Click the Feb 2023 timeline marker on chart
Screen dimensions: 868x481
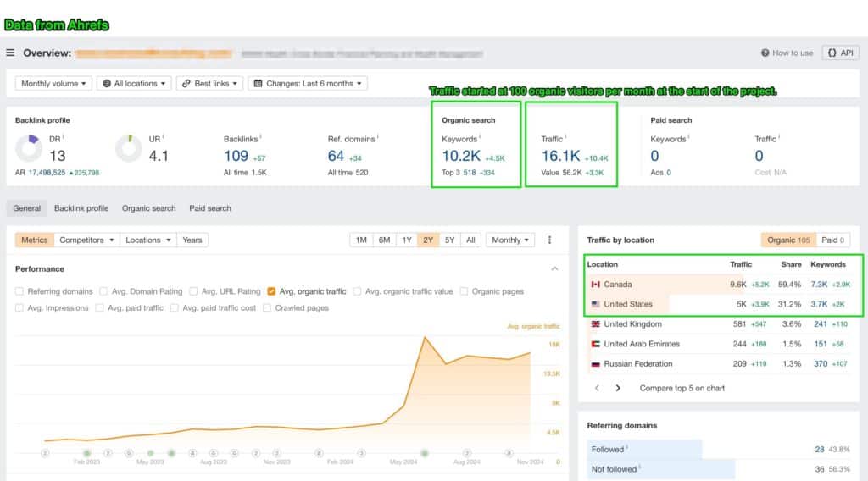click(86, 453)
